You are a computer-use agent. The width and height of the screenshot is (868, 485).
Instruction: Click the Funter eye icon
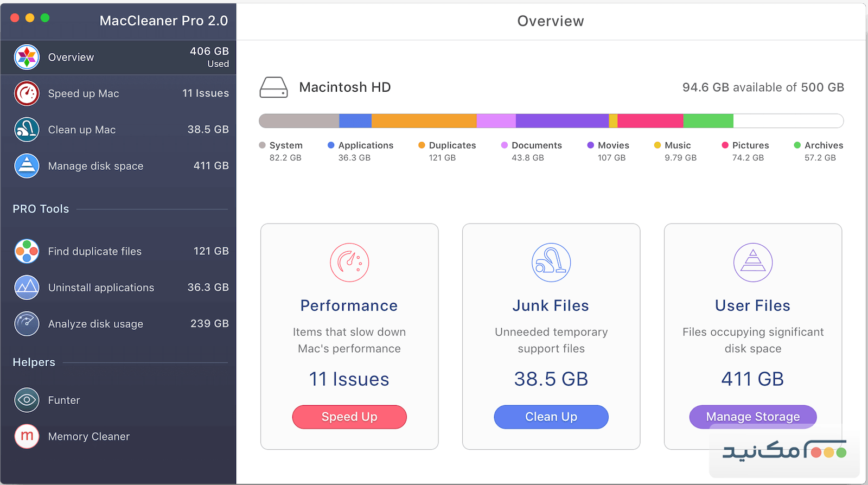27,400
